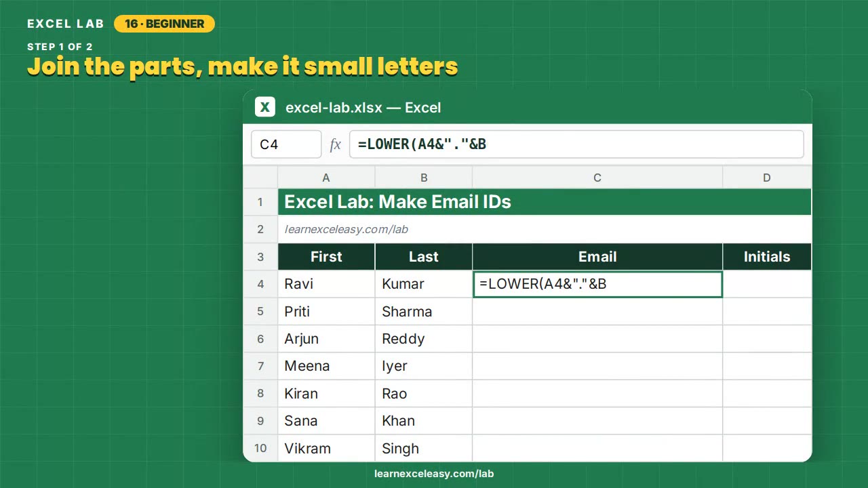The height and width of the screenshot is (488, 868).
Task: Click the 'First' header cell
Action: [x=326, y=257]
